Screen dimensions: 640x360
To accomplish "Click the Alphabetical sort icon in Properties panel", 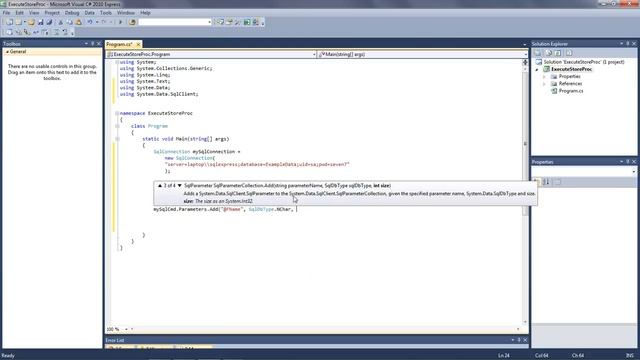I will 547,182.
